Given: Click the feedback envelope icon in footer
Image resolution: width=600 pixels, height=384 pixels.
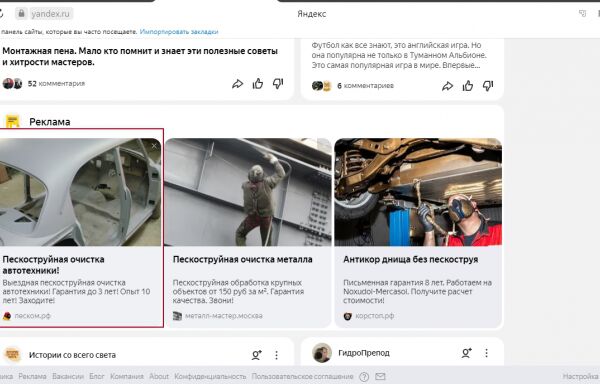Looking at the screenshot, I should pos(380,377).
